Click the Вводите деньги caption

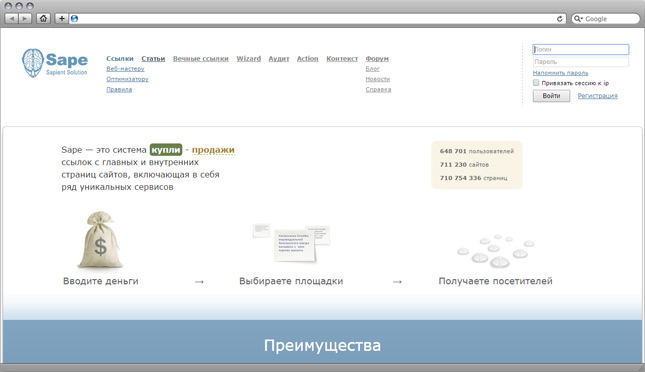point(101,281)
